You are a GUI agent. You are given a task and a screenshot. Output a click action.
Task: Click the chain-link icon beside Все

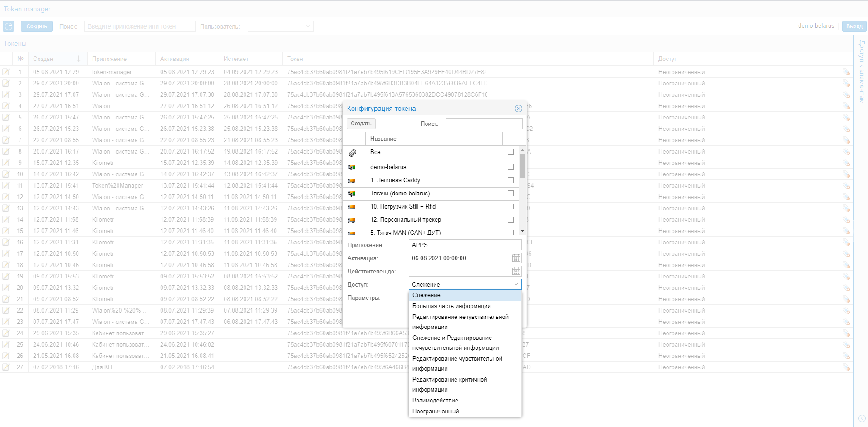tap(353, 153)
